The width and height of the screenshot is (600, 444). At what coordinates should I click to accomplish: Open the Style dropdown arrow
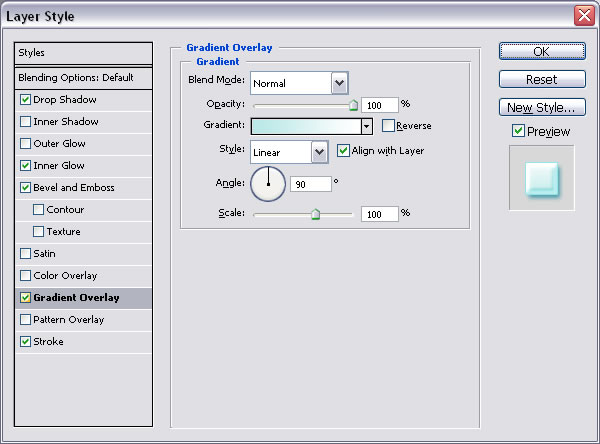coord(320,152)
